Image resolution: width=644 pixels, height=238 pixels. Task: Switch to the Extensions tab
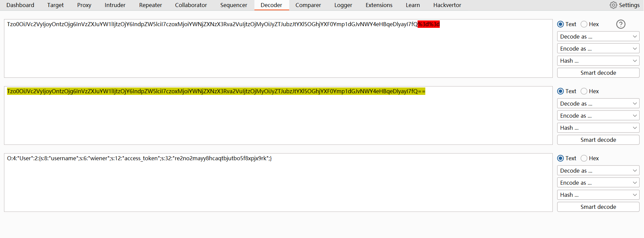(x=379, y=5)
